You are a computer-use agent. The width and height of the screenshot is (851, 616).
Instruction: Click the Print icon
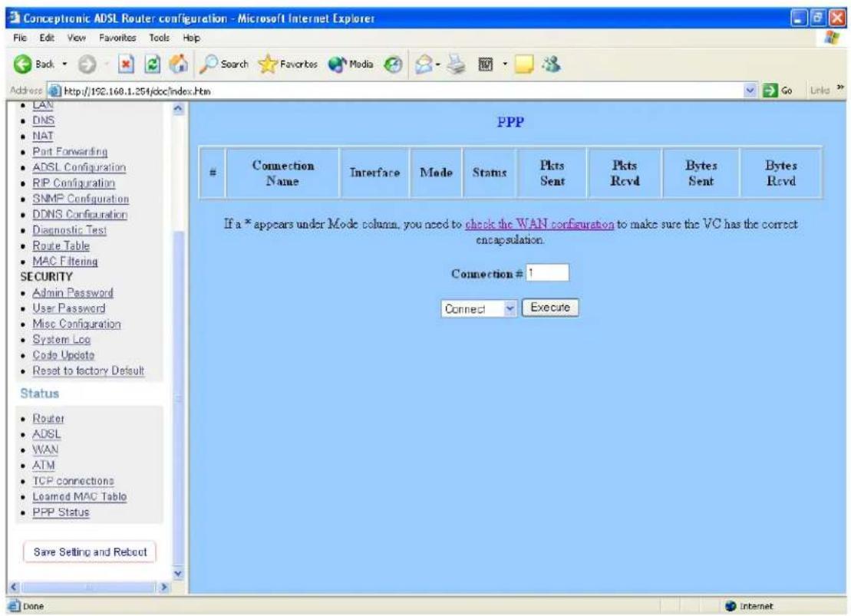457,64
